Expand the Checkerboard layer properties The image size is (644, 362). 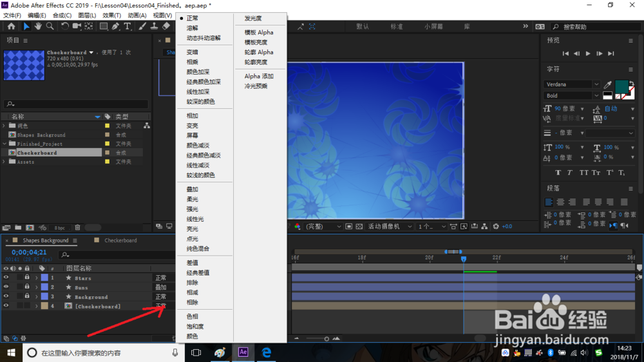click(x=37, y=306)
